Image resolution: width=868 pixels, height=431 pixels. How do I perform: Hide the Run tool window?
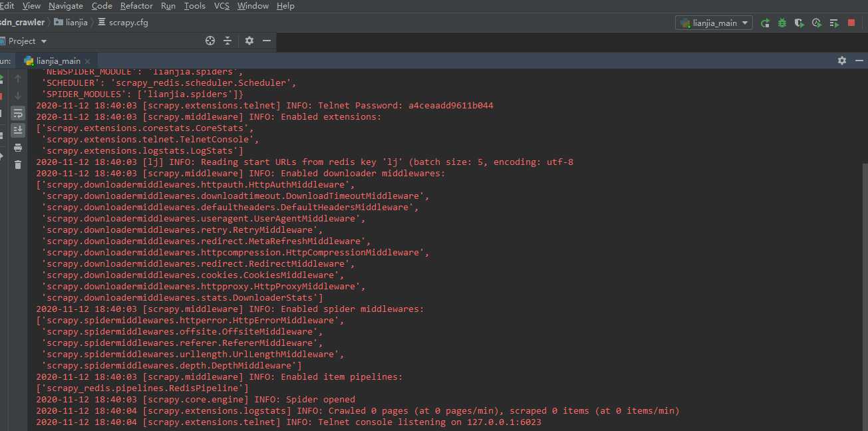click(858, 61)
